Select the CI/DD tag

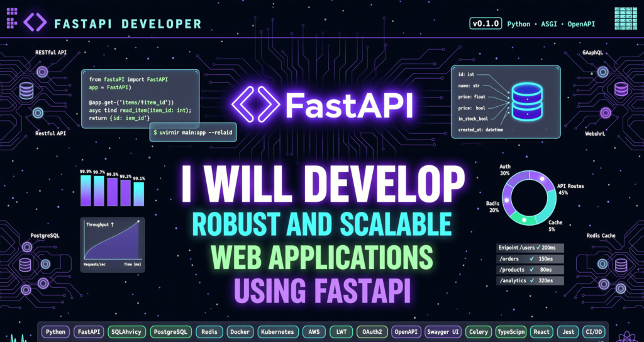click(594, 332)
